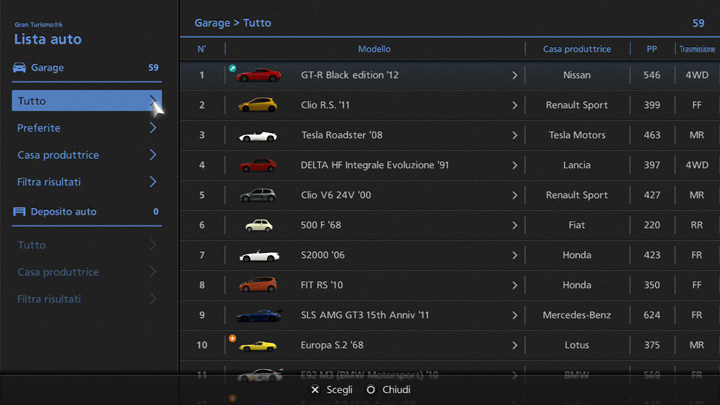
Task: Open the Tutto garage list
Action: 86,101
